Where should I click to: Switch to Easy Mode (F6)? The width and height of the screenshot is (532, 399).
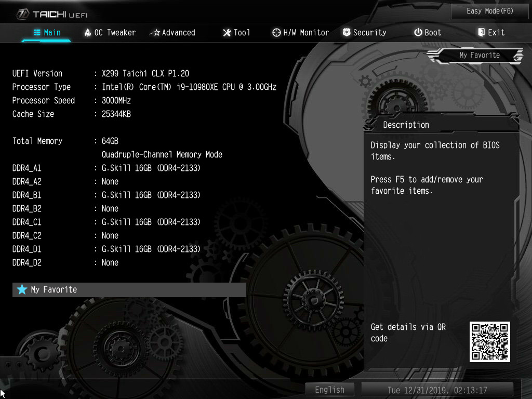tap(489, 11)
